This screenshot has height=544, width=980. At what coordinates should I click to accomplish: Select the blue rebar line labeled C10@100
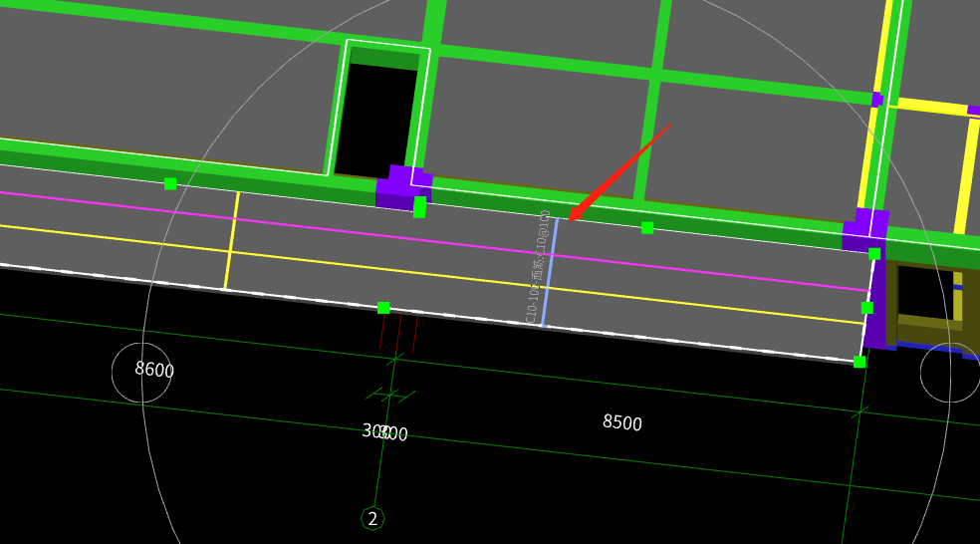[551, 272]
